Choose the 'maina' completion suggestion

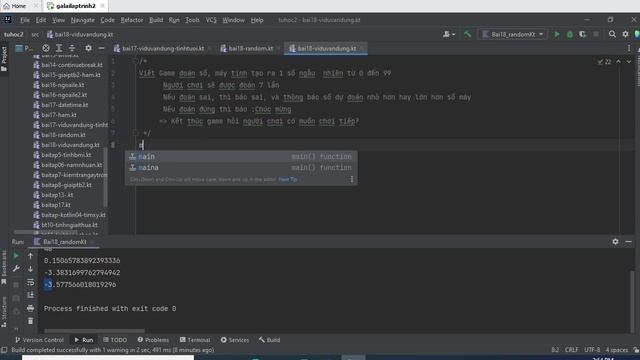(241, 168)
